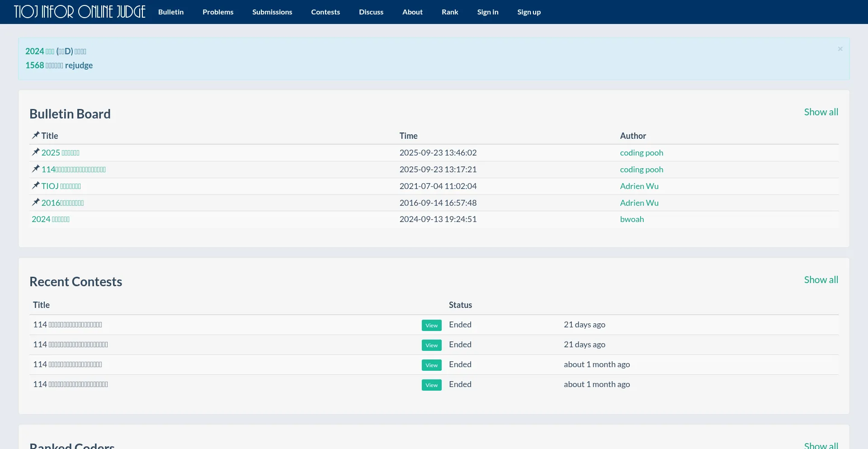Open the Contests navigation link

(325, 12)
